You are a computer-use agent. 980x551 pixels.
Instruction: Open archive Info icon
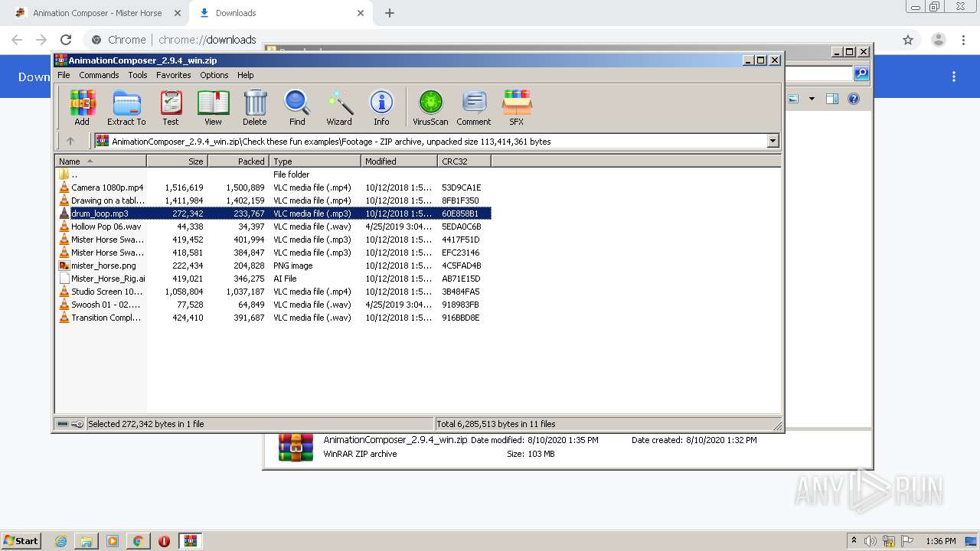click(381, 107)
